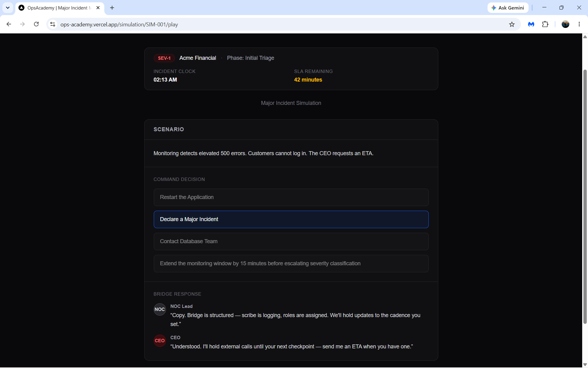The width and height of the screenshot is (588, 368).
Task: Click the NOC Lead name label
Action: pyautogui.click(x=181, y=306)
